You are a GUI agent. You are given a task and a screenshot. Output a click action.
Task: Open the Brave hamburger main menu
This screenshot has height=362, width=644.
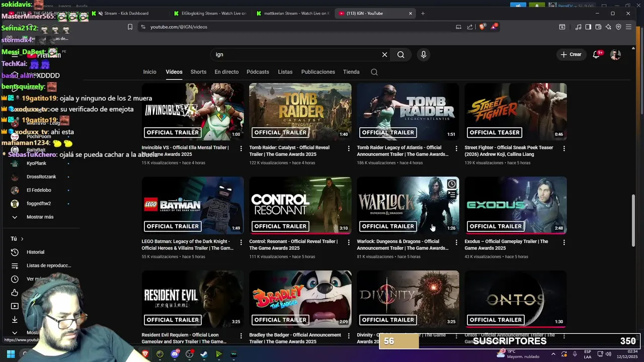[628, 27]
